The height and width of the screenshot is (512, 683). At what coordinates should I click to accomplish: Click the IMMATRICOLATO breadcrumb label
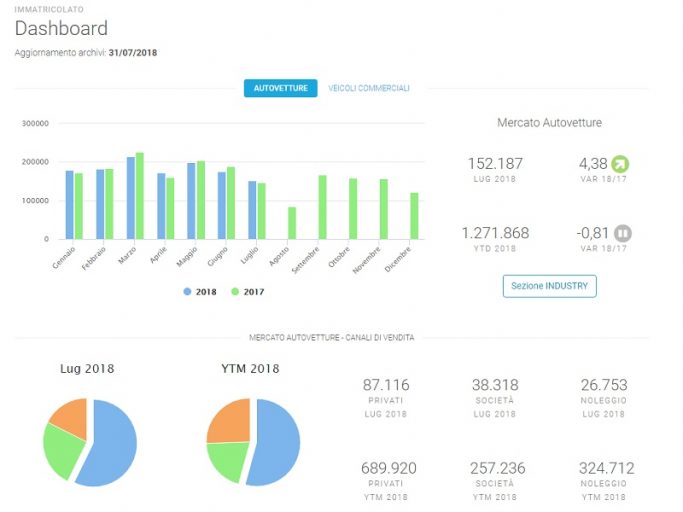49,9
